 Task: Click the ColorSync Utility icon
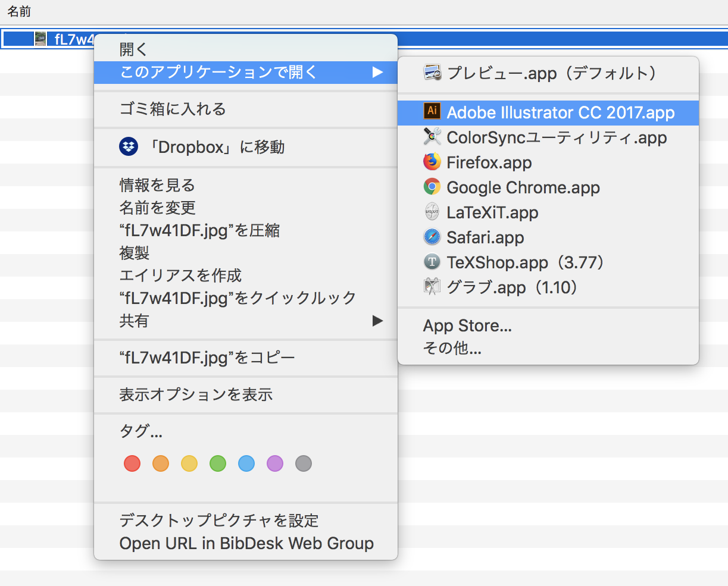[x=432, y=137]
